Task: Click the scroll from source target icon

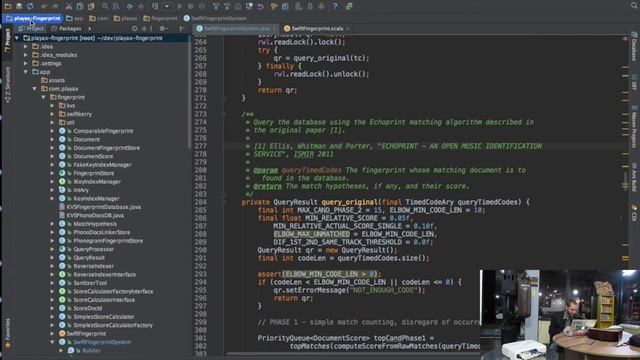Action: [x=135, y=29]
